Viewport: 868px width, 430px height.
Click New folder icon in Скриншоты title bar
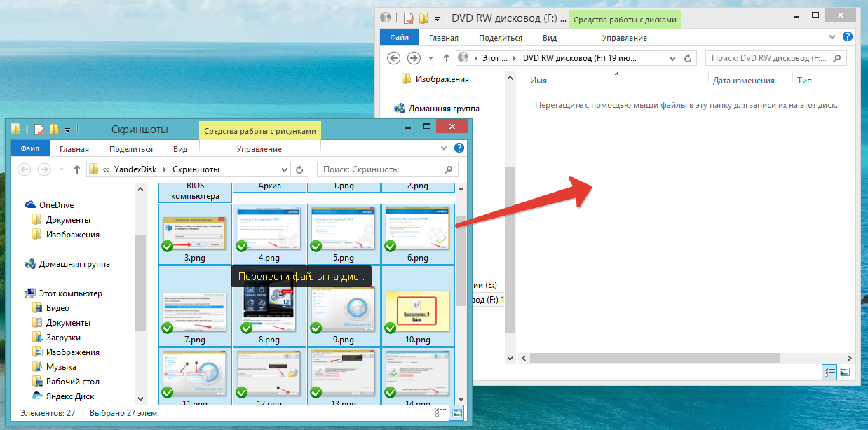54,129
